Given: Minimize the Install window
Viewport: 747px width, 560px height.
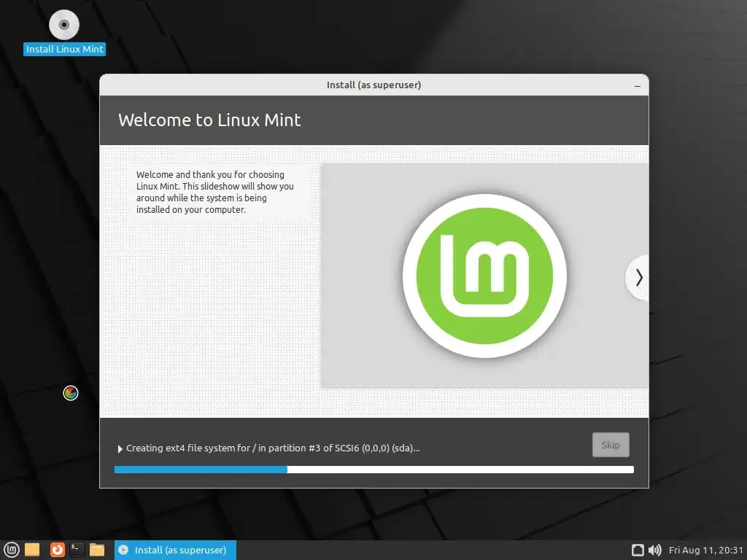Looking at the screenshot, I should [638, 86].
